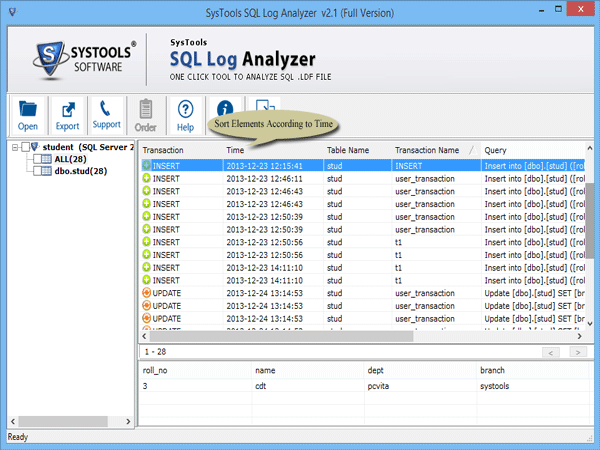
Task: Click the Ready status bar text
Action: point(18,437)
